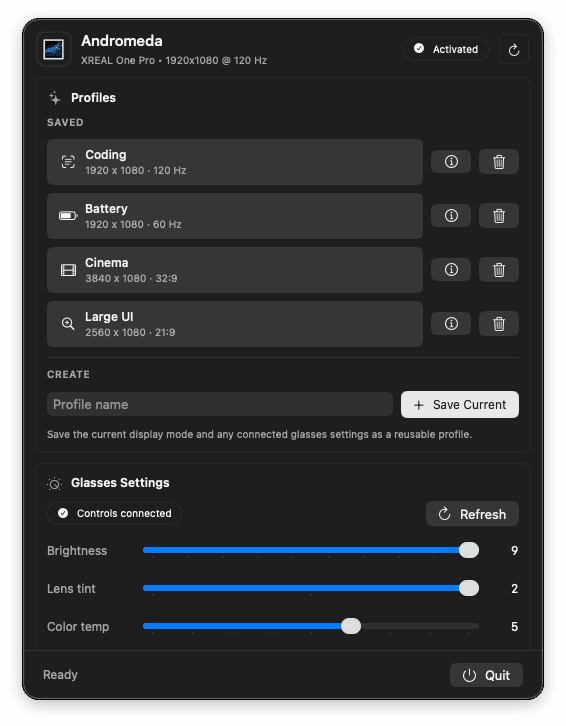566x726 pixels.
Task: Focus the Profile name input field
Action: 220,404
